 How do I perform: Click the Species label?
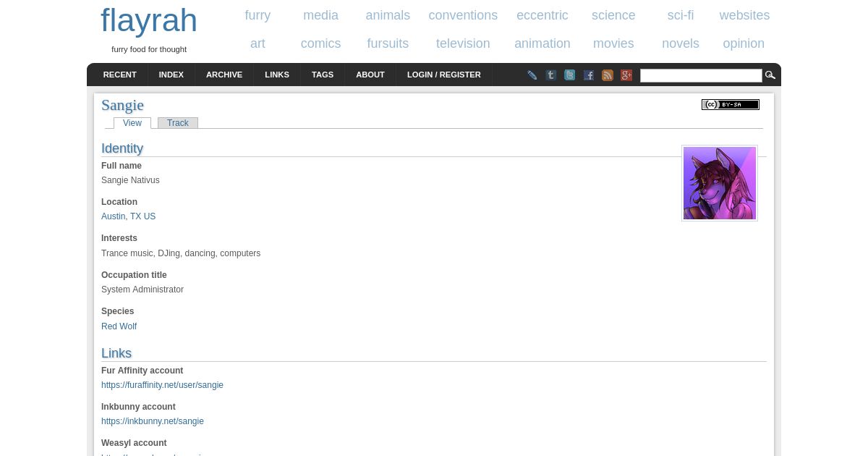tap(117, 311)
